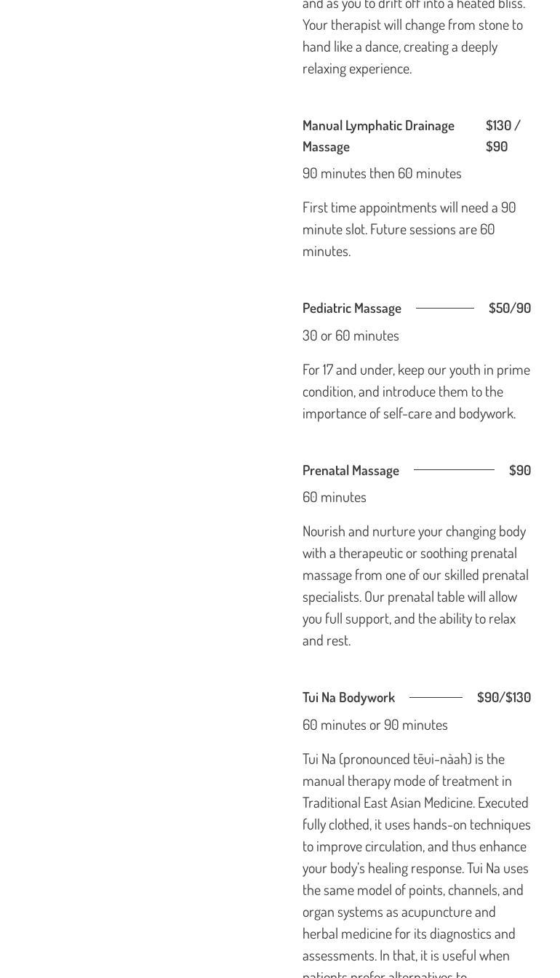The height and width of the screenshot is (978, 560).
Task: Click the divider line beside Pediatric Massage
Action: (x=445, y=308)
